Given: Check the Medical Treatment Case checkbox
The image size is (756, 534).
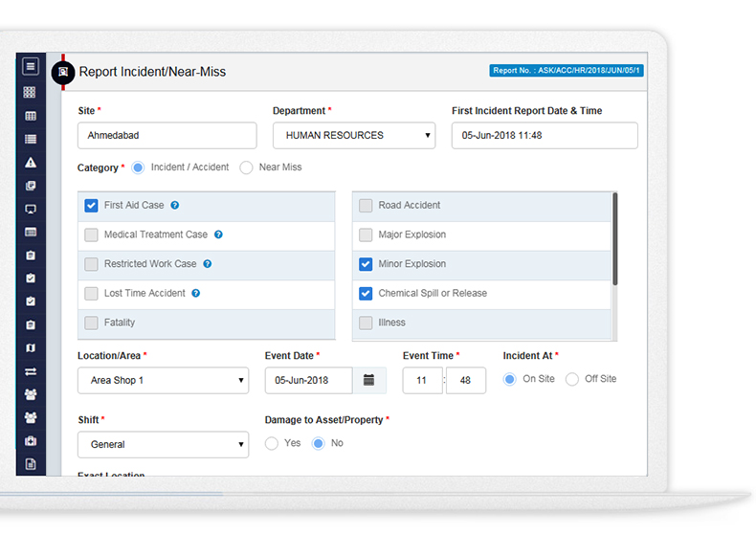Looking at the screenshot, I should [x=91, y=235].
